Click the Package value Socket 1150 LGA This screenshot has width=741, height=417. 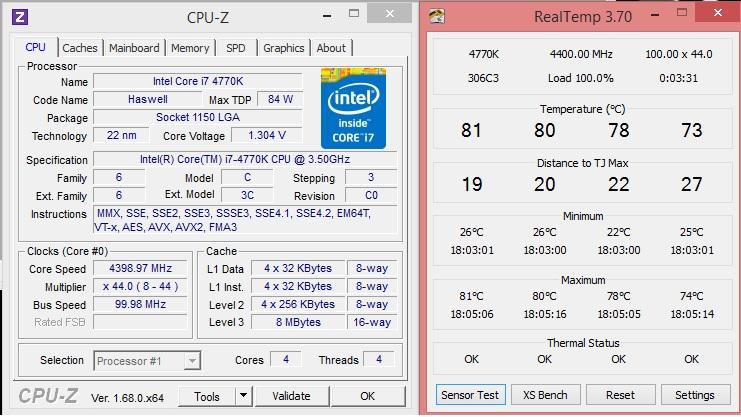click(x=198, y=117)
